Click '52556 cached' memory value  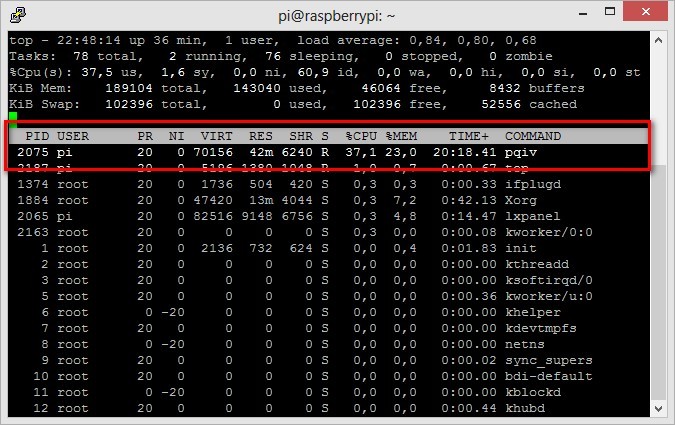[x=529, y=104]
